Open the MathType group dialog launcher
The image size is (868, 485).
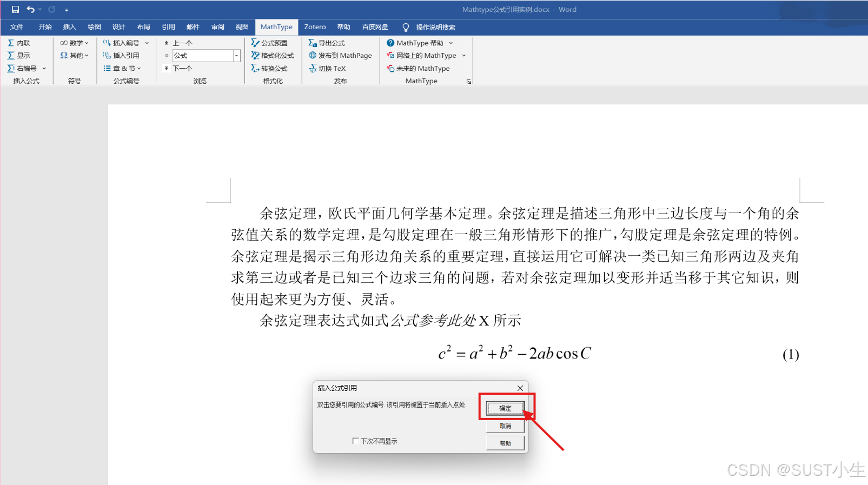click(469, 82)
